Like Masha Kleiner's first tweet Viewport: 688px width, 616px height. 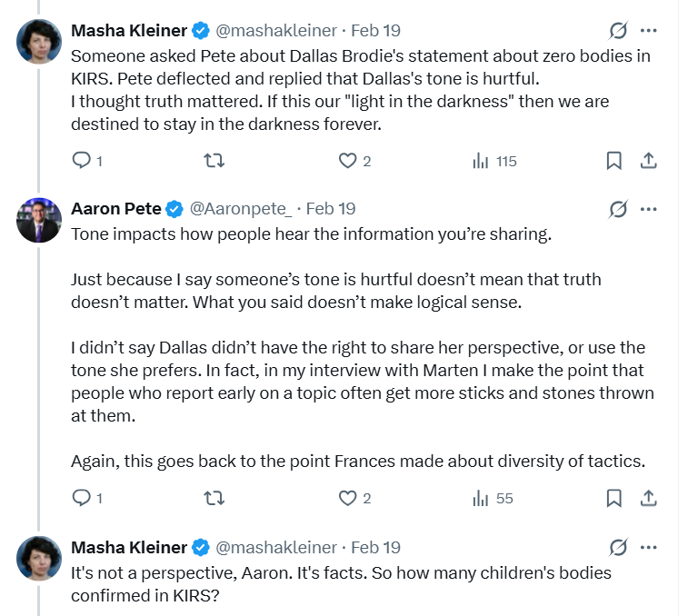(347, 161)
